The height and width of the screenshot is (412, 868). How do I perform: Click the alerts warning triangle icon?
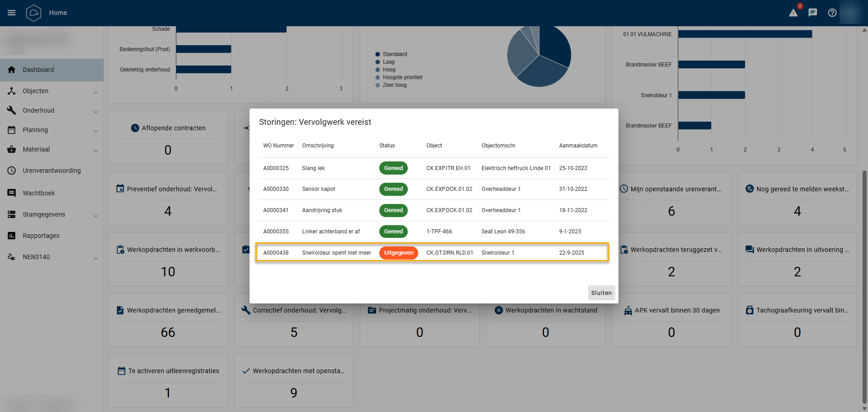[793, 13]
